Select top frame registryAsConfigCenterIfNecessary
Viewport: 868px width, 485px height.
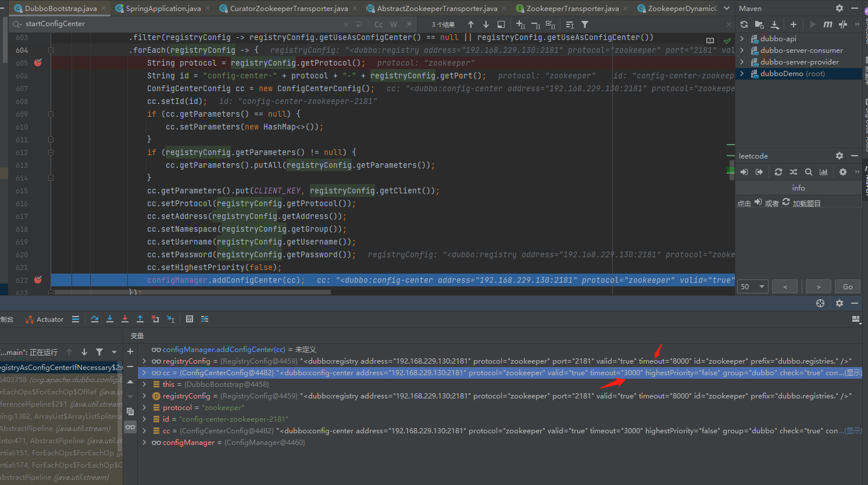pyautogui.click(x=62, y=367)
